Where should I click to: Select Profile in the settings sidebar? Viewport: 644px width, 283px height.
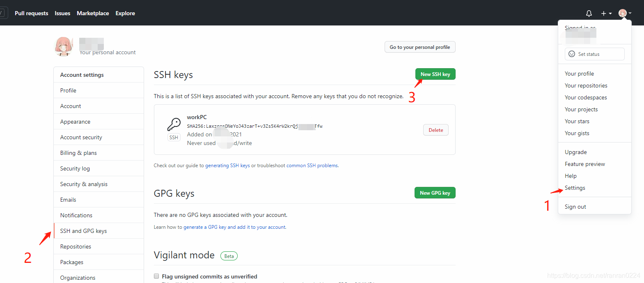point(99,90)
